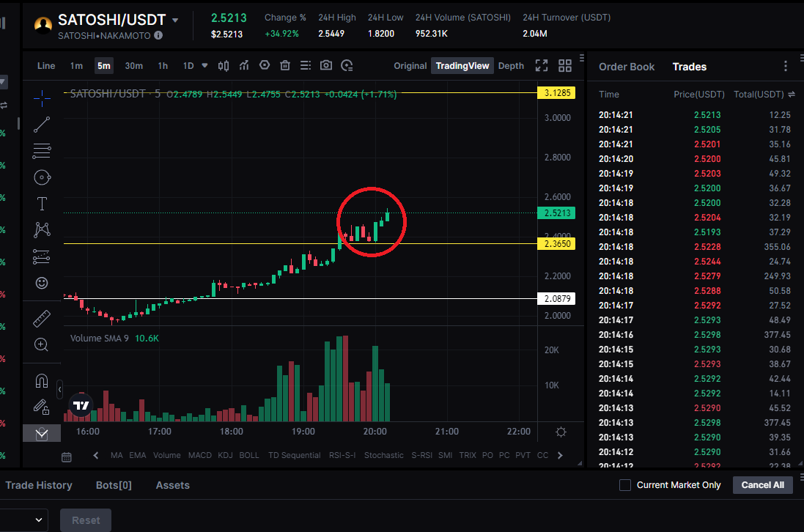This screenshot has height=532, width=804.
Task: Select the 1m timeframe
Action: [76, 66]
